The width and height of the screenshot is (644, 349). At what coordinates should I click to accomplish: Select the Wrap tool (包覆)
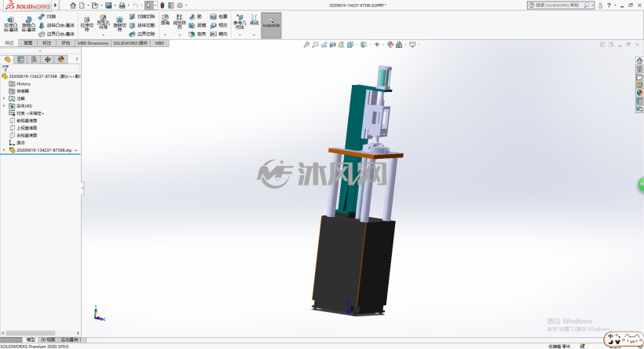click(x=219, y=17)
